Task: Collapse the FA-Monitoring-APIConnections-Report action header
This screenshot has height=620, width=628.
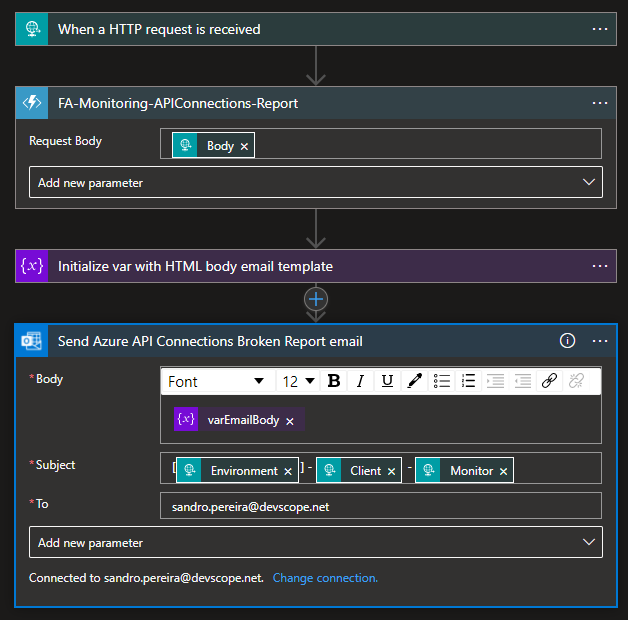Action: 300,103
